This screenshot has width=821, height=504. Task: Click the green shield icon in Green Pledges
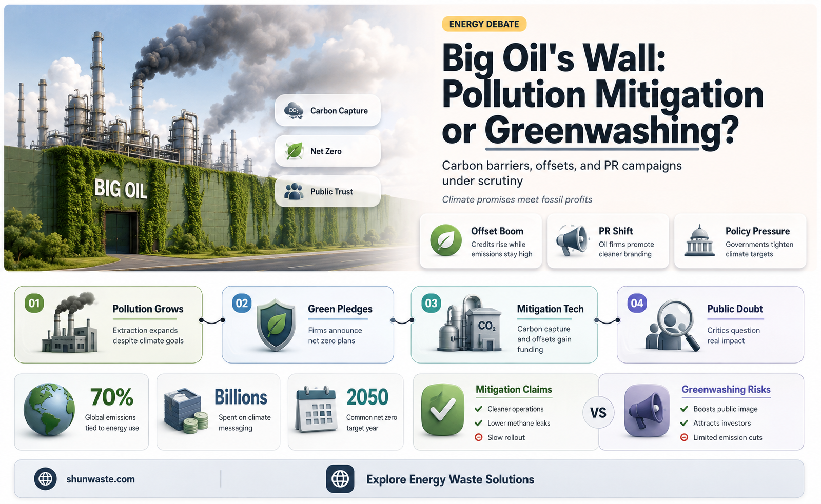click(276, 325)
